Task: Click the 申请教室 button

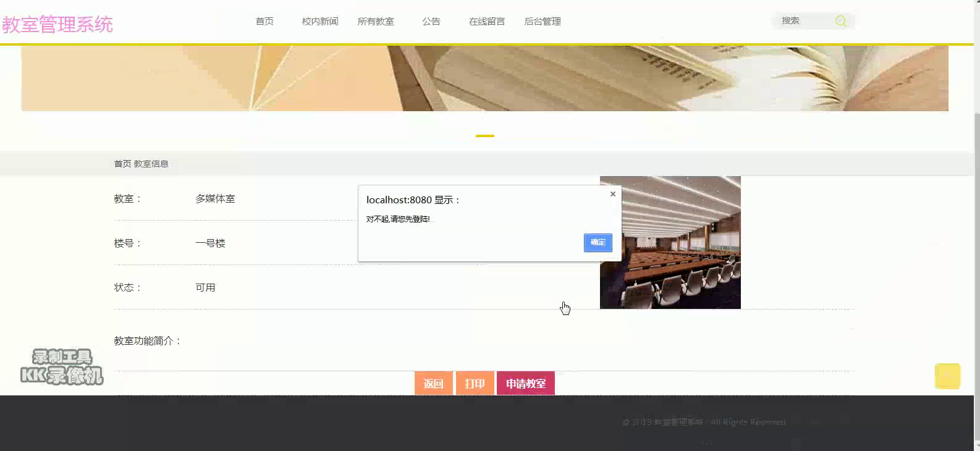Action: (526, 384)
